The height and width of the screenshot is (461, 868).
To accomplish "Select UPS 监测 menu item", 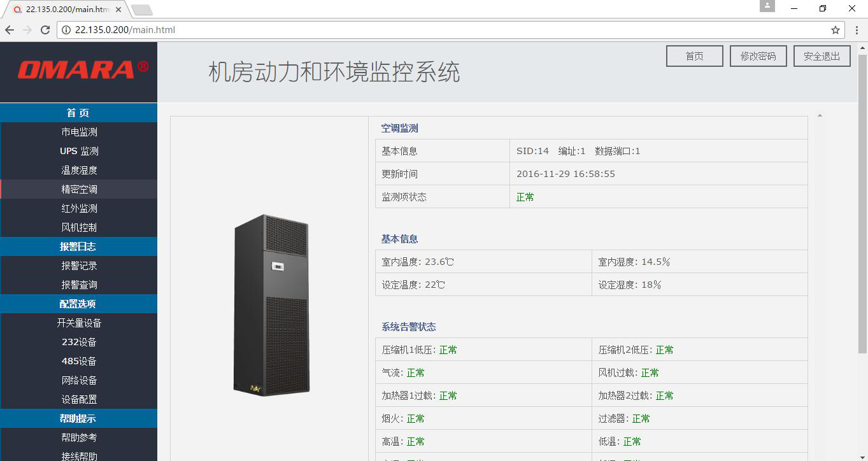I will point(79,151).
